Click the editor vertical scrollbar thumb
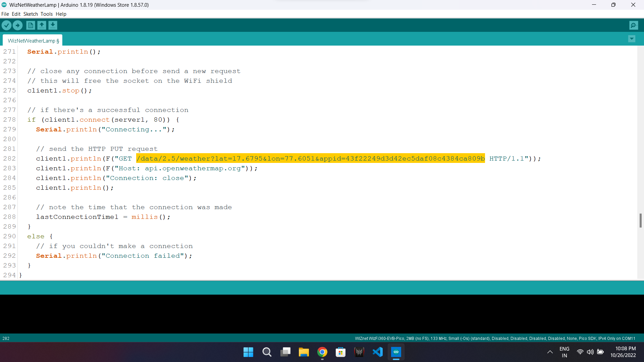Viewport: 644px width, 362px height. coord(640,220)
